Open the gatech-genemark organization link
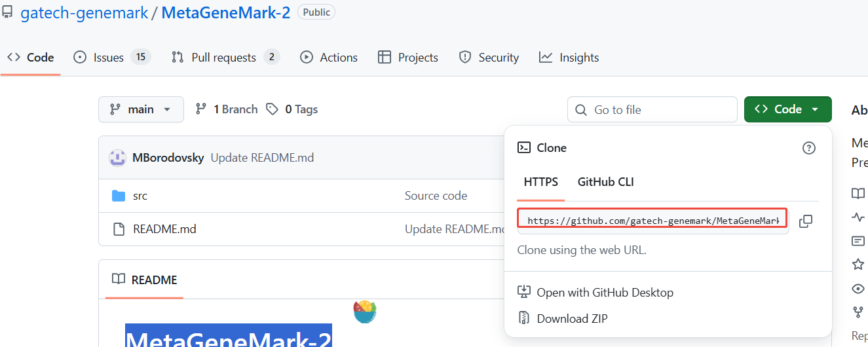The height and width of the screenshot is (347, 868). click(85, 12)
